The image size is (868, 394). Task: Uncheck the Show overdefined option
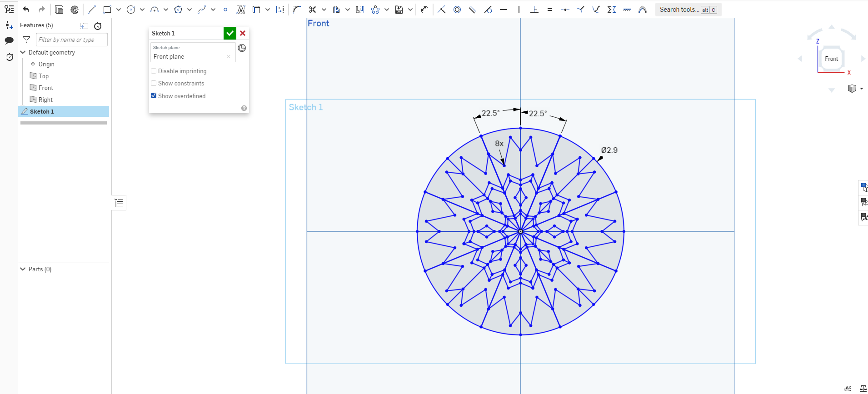point(154,95)
